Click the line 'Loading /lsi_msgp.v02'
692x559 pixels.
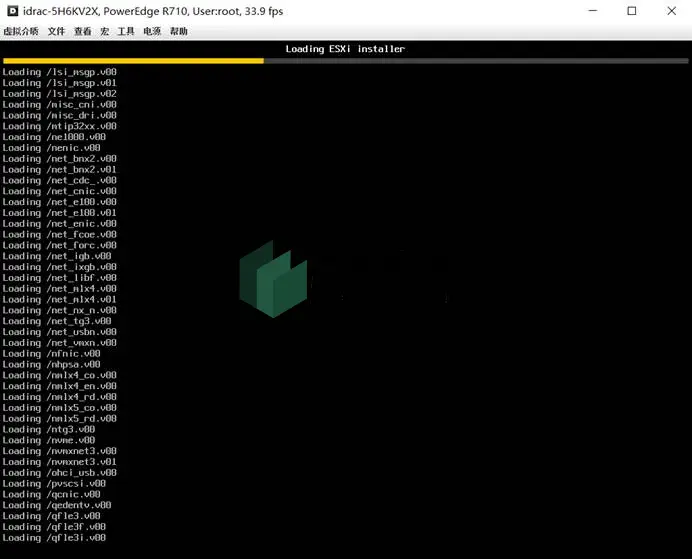60,94
